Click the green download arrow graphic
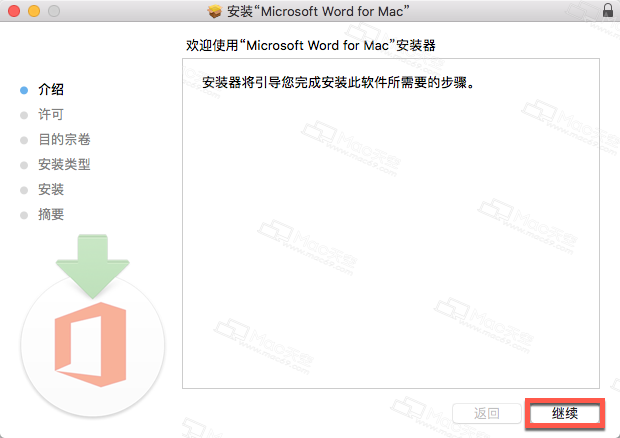 (x=93, y=266)
